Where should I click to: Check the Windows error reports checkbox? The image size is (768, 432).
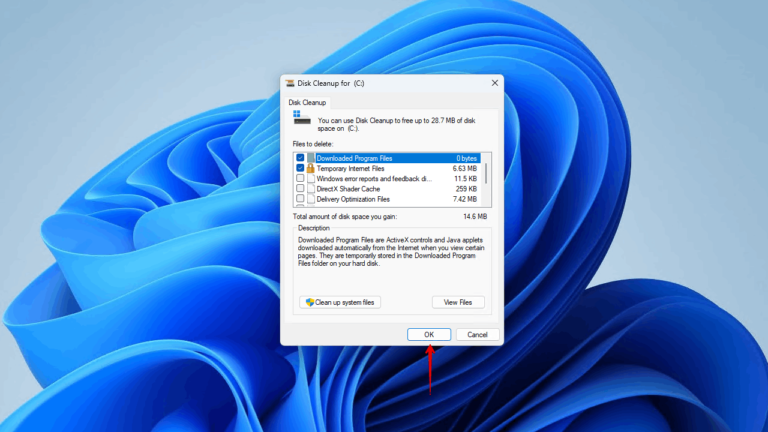tap(300, 179)
